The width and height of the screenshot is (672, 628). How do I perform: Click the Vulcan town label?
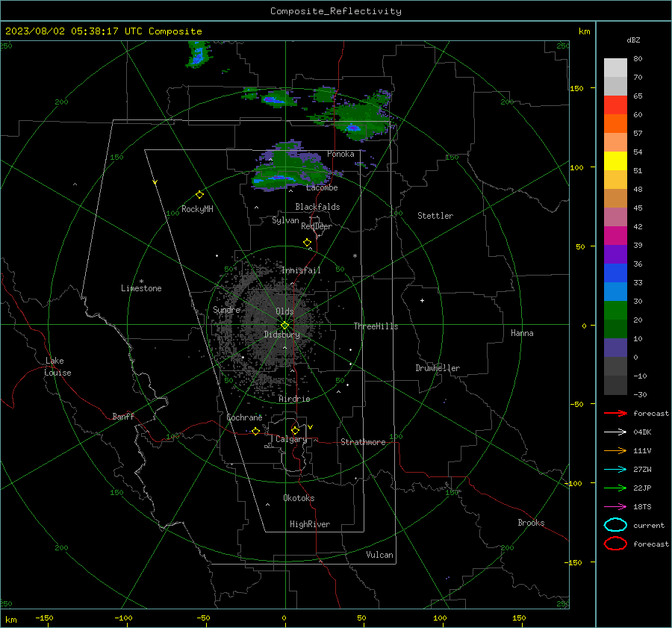(379, 555)
